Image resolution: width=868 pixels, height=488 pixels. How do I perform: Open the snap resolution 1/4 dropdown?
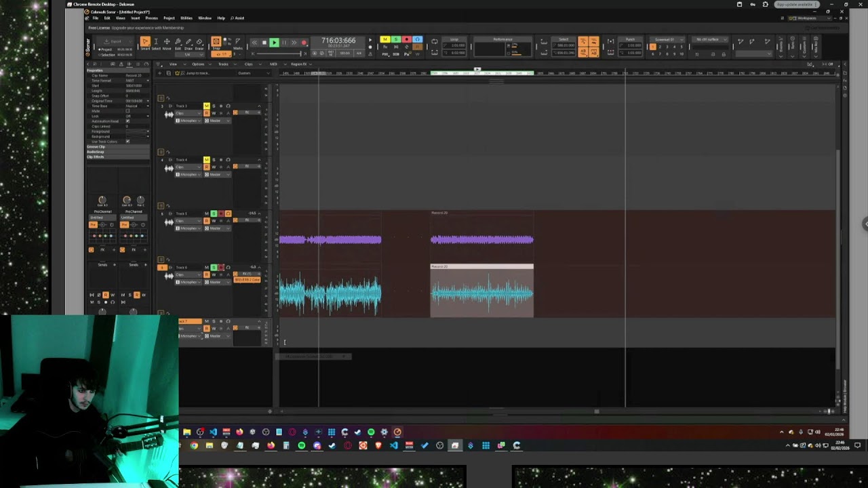click(190, 54)
